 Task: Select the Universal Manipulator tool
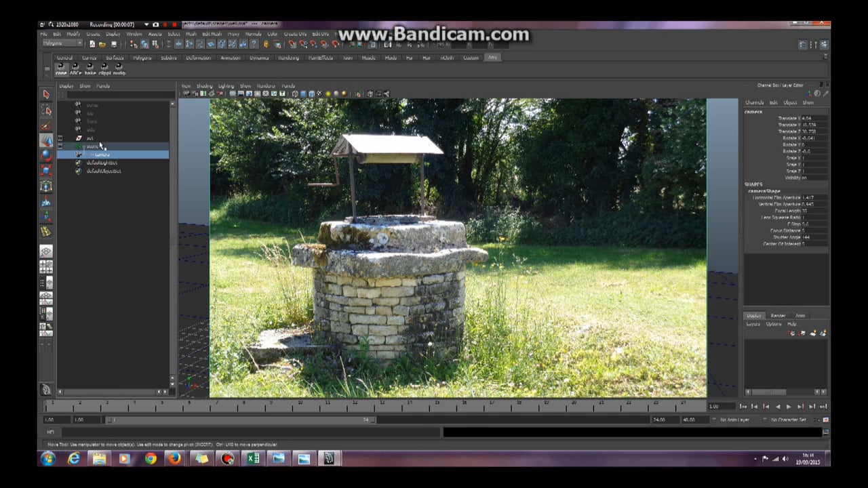coord(46,186)
